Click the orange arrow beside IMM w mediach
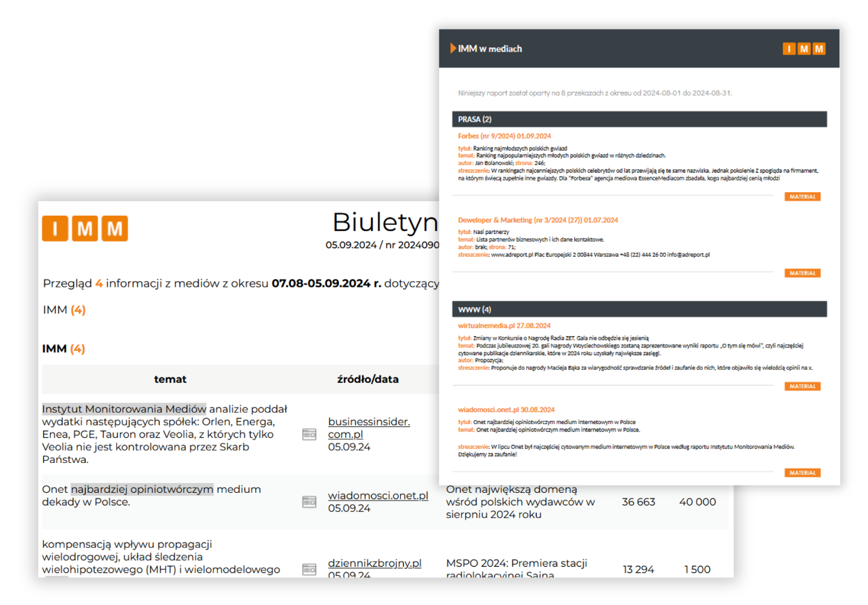Viewport: 868px width, 605px height. (453, 49)
